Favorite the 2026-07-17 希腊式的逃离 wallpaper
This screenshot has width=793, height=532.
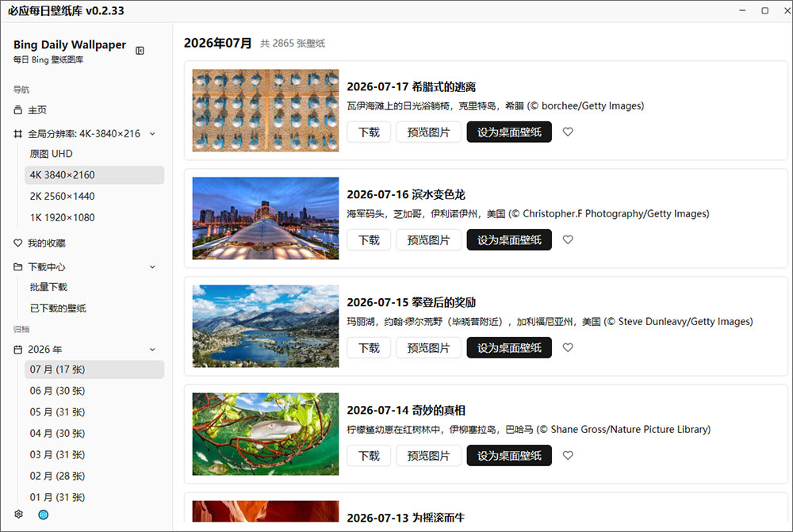click(568, 132)
